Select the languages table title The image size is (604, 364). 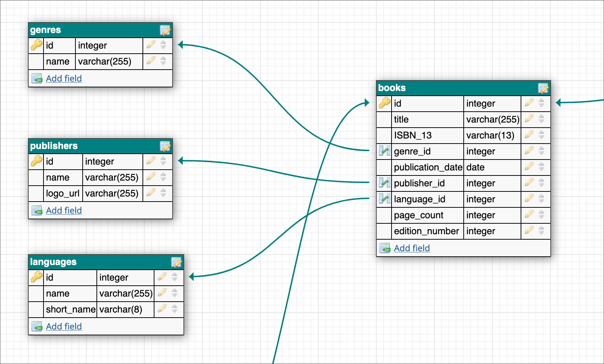click(x=53, y=262)
